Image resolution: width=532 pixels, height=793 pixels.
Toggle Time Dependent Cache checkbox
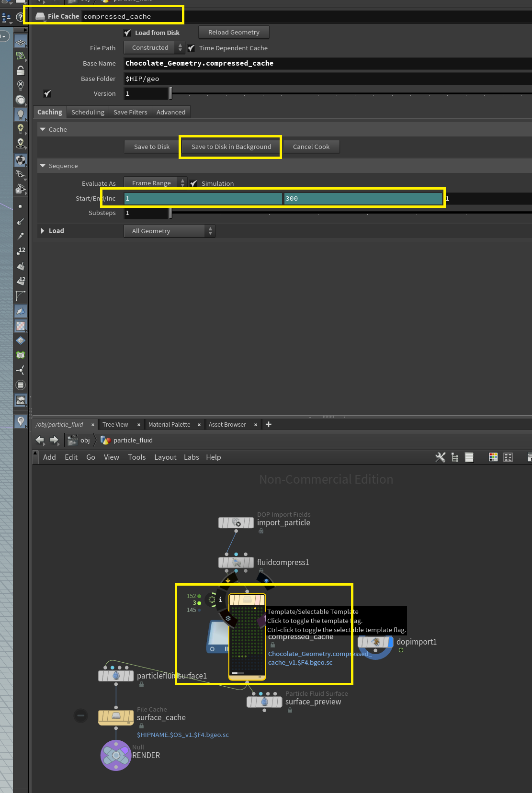click(192, 48)
